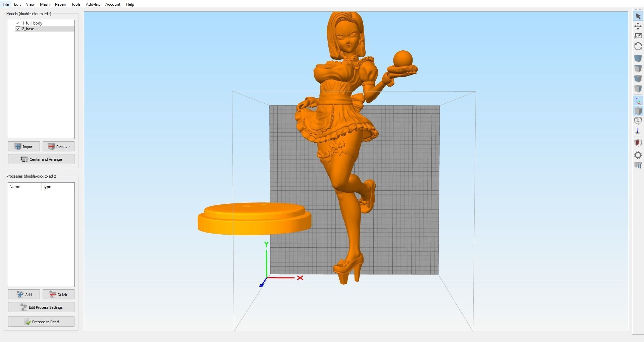This screenshot has width=644, height=342.
Task: Click Prepare to Print! button
Action: coord(41,322)
